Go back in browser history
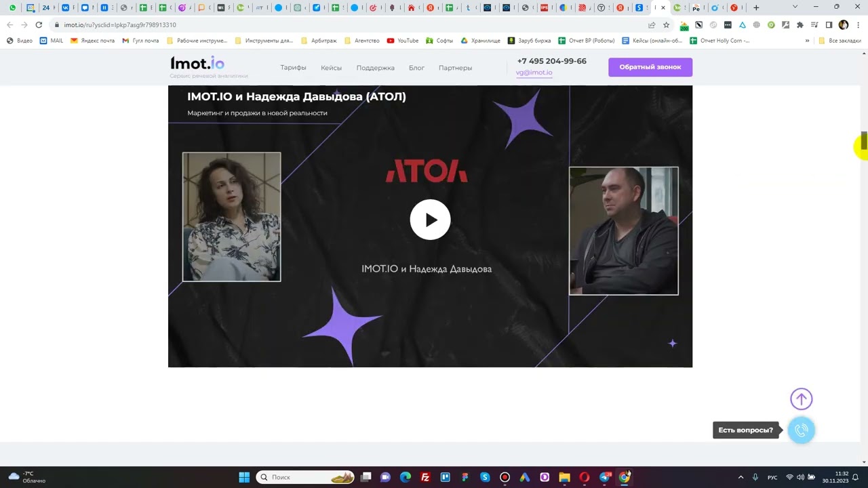Screen dimensions: 868x488 (9, 25)
